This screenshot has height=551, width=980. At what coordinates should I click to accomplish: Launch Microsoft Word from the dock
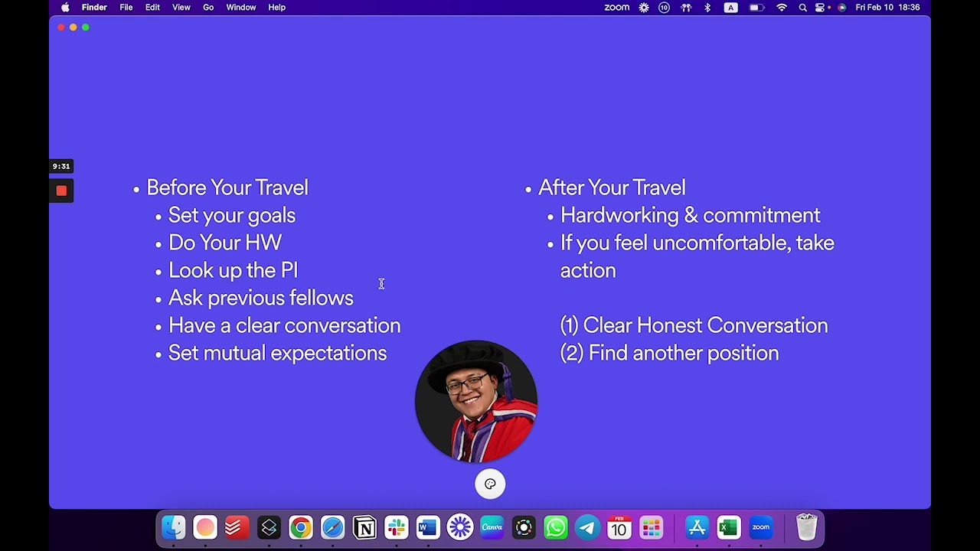428,527
